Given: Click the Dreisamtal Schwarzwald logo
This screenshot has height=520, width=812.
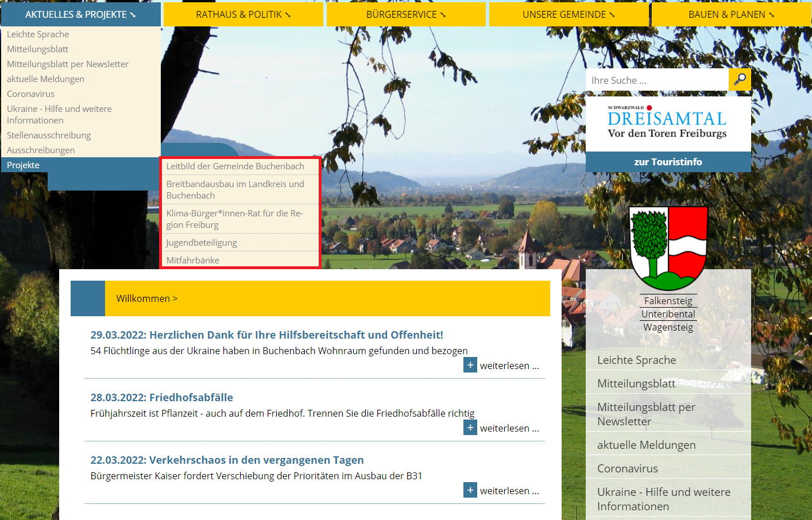Looking at the screenshot, I should click(x=668, y=123).
